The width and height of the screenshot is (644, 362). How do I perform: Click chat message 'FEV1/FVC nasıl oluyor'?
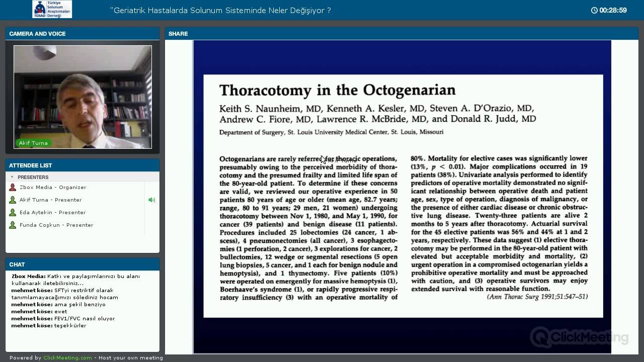coord(85,319)
